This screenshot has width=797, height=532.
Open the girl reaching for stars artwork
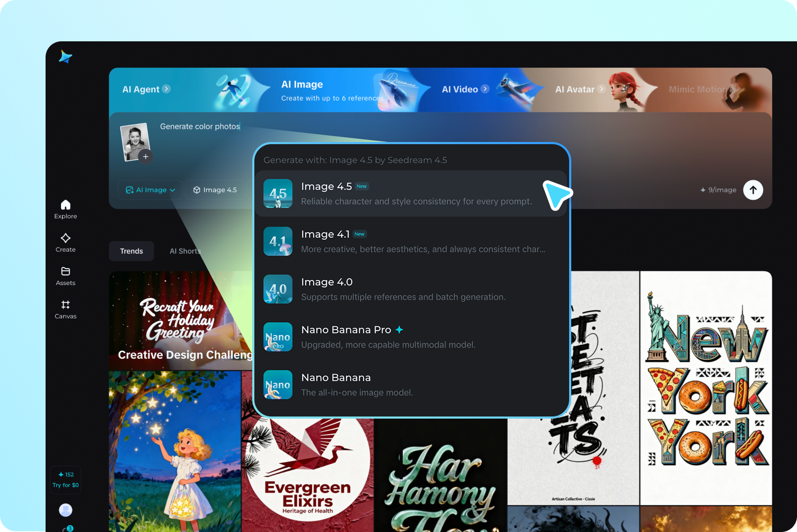[175, 451]
